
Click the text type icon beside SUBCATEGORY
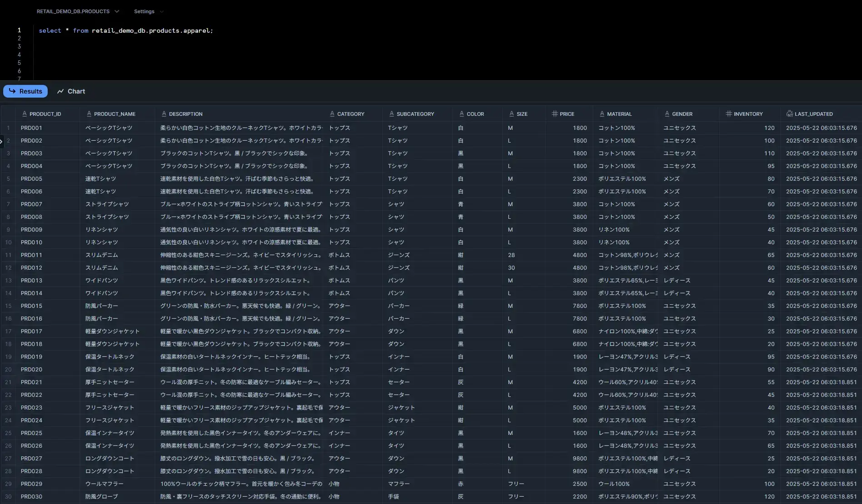coord(392,114)
